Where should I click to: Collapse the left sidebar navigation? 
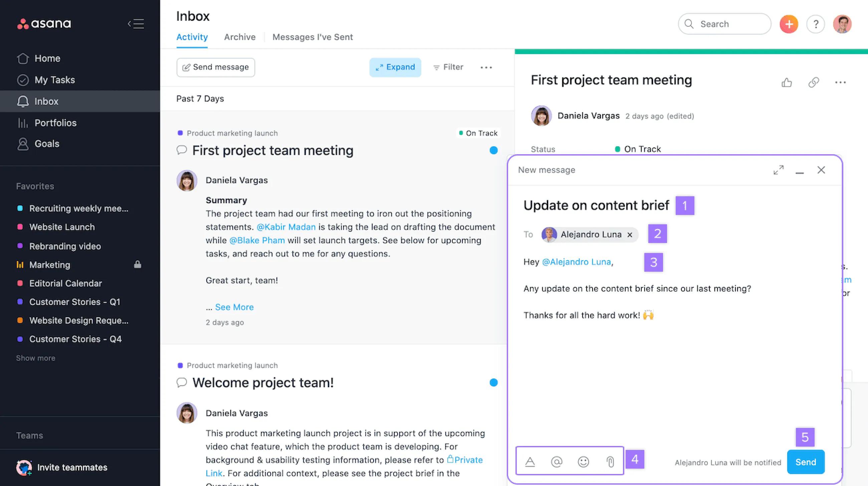[x=136, y=24]
